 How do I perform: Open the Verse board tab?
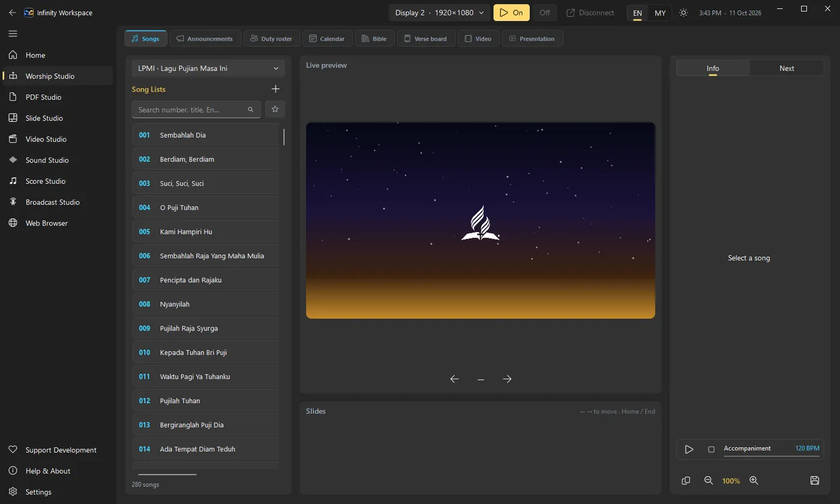point(425,38)
